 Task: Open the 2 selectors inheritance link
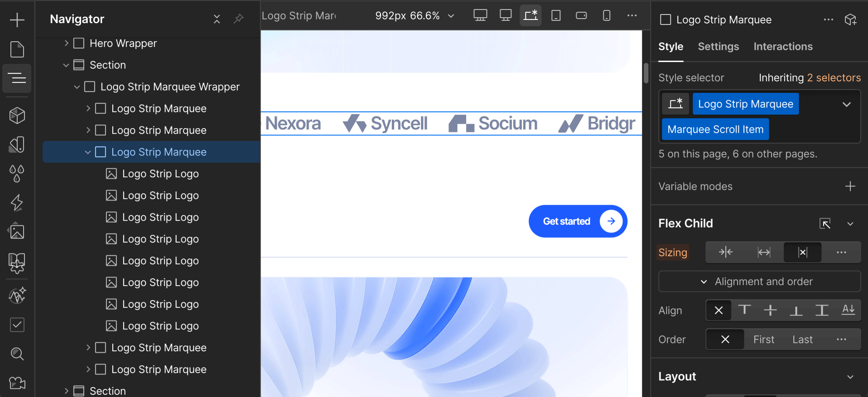click(x=834, y=77)
